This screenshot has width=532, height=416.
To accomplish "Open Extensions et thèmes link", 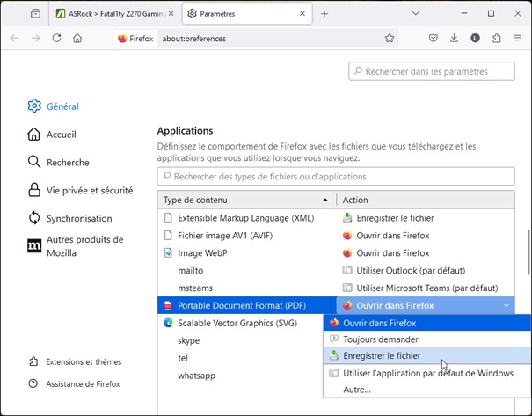I will coord(83,361).
